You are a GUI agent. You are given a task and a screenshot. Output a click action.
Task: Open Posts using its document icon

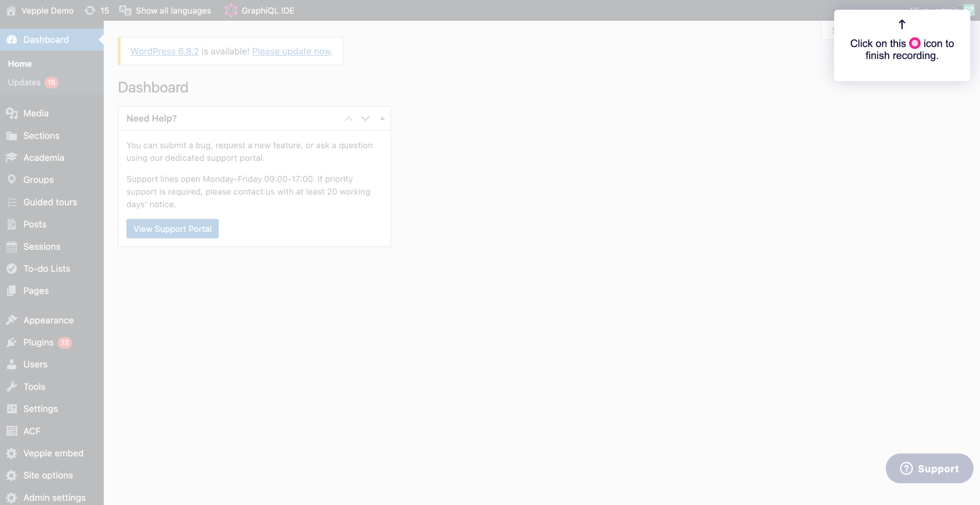[x=12, y=224]
